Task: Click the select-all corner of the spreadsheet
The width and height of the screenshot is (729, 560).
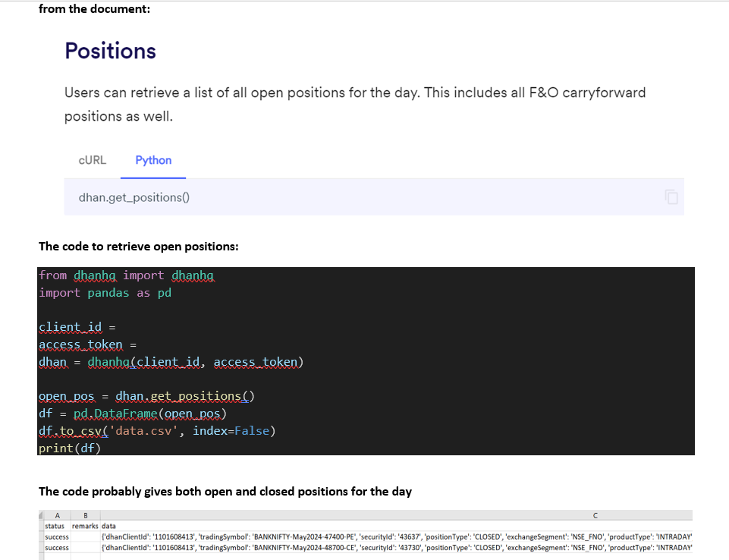Action: [41, 515]
